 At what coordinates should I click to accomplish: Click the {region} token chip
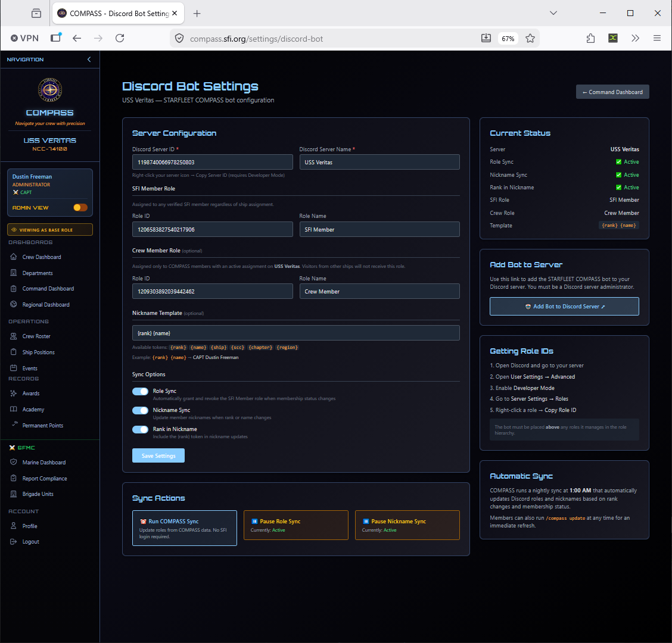(287, 348)
